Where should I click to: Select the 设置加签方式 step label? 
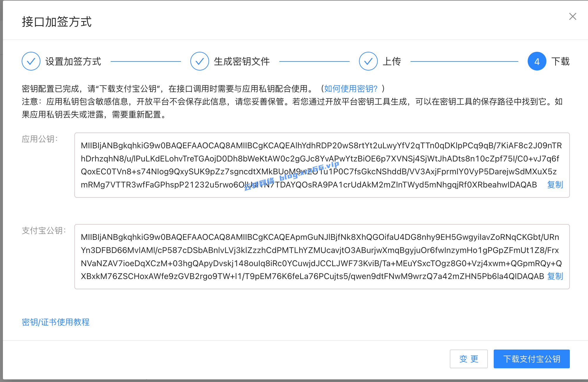click(73, 61)
